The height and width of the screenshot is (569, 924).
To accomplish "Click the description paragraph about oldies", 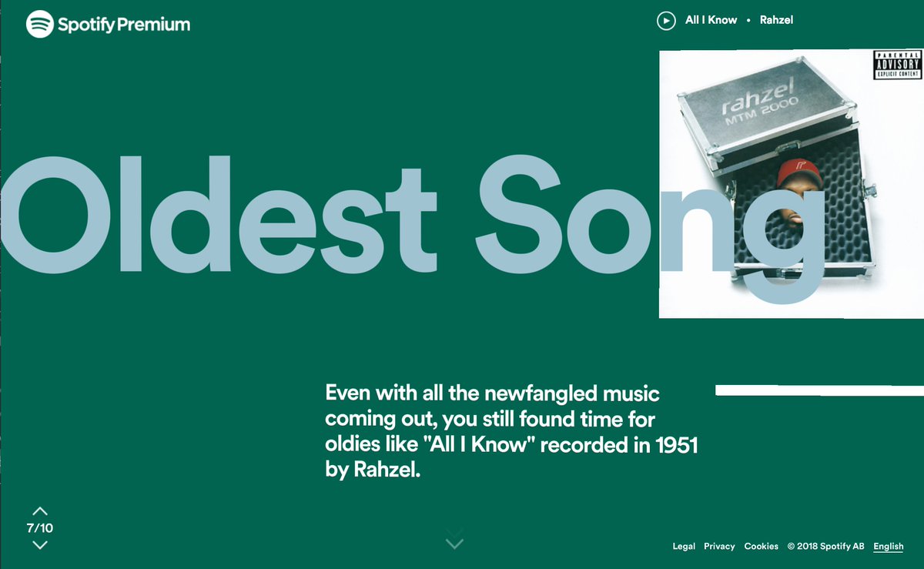I will click(511, 432).
